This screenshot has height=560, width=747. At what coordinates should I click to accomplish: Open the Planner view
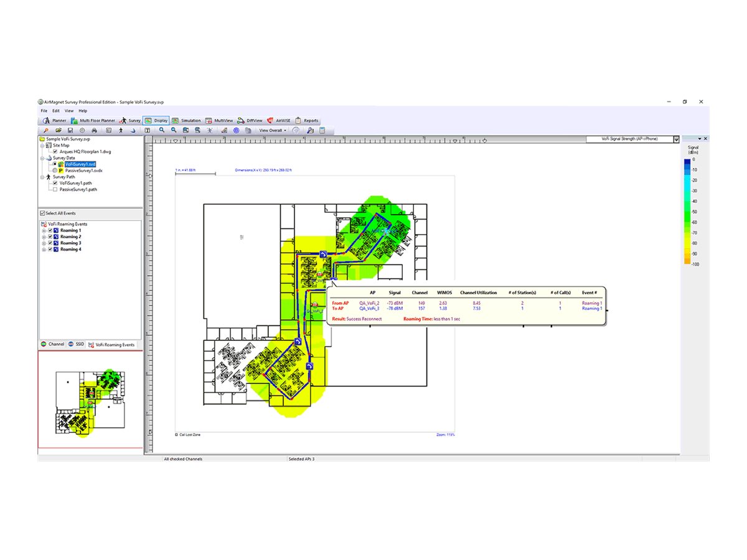(55, 121)
